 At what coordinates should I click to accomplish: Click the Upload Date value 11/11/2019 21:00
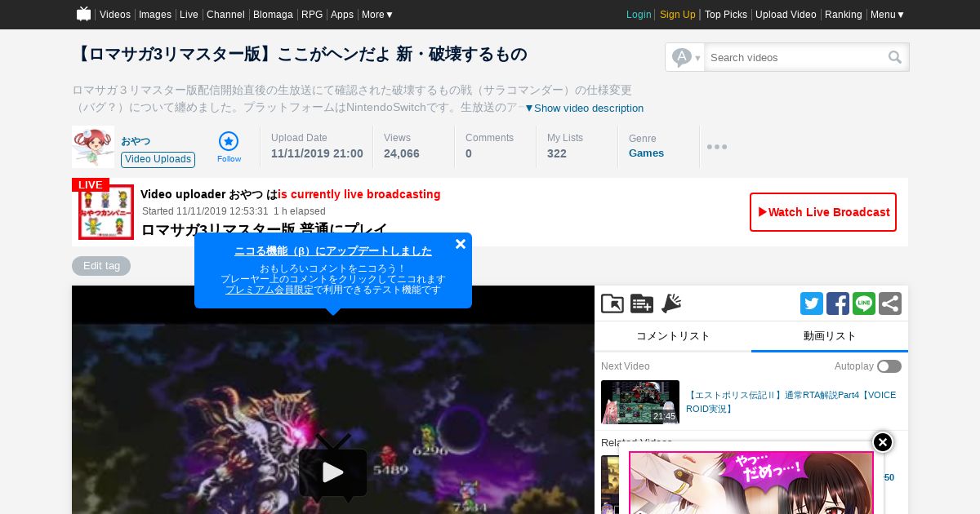(x=317, y=153)
